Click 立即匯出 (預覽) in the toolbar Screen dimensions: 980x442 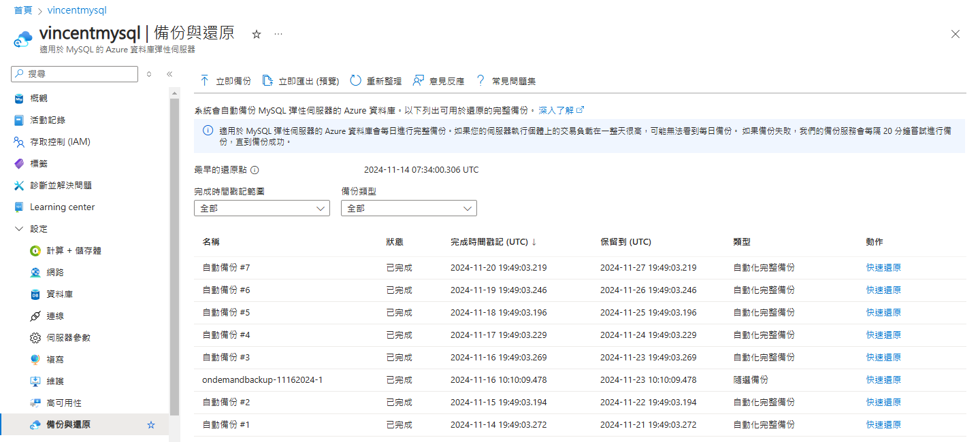click(300, 81)
